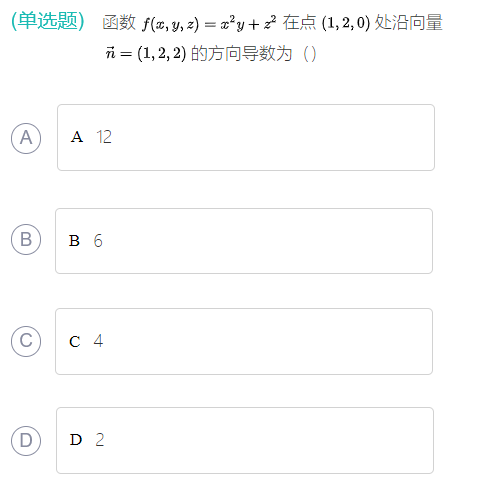Select radio circle D
The image size is (495, 491).
coord(26,440)
